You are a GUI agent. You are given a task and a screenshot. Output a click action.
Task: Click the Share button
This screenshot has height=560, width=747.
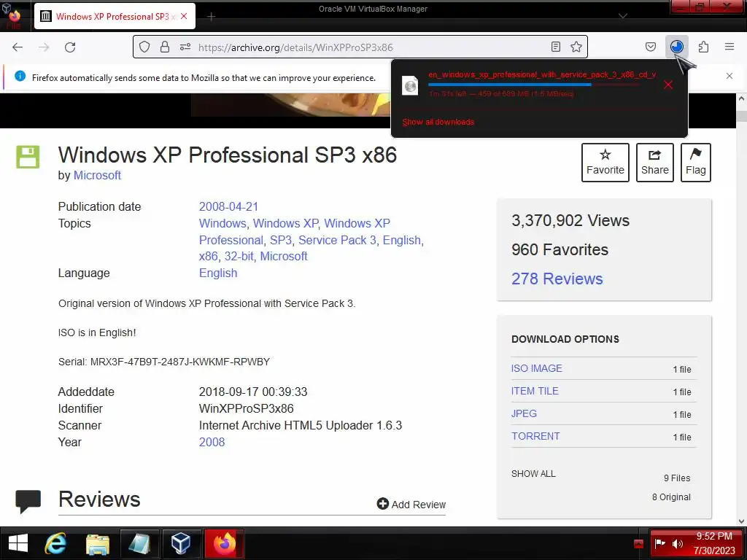click(654, 163)
